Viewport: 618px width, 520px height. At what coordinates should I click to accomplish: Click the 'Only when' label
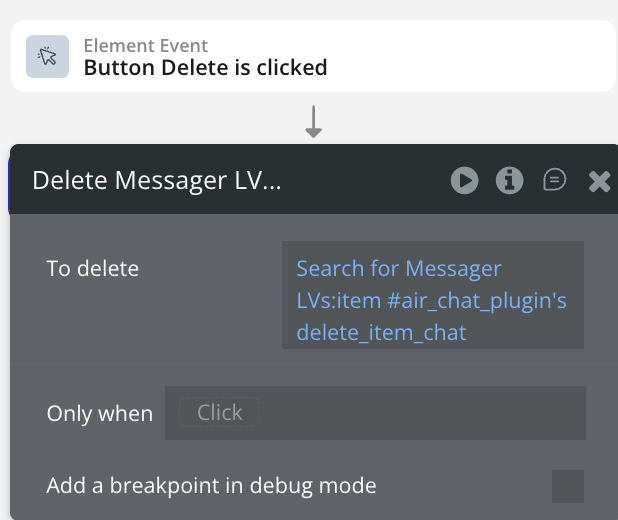pos(100,413)
